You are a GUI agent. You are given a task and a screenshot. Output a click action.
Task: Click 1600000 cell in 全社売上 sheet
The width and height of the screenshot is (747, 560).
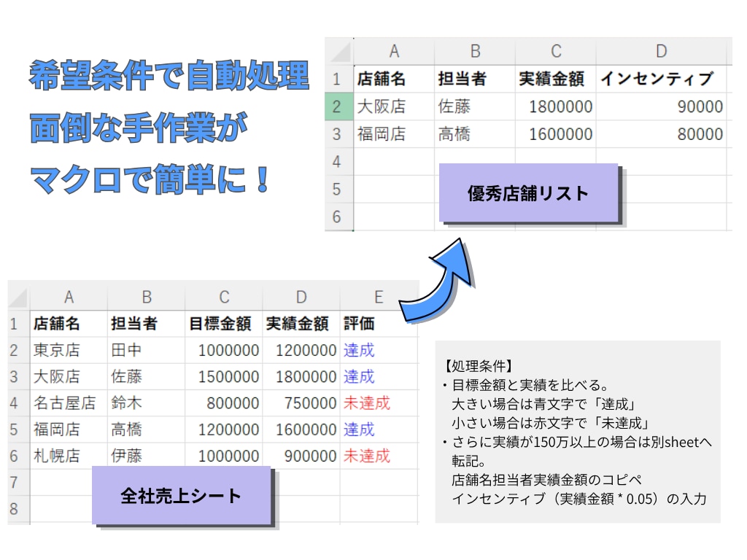click(301, 429)
